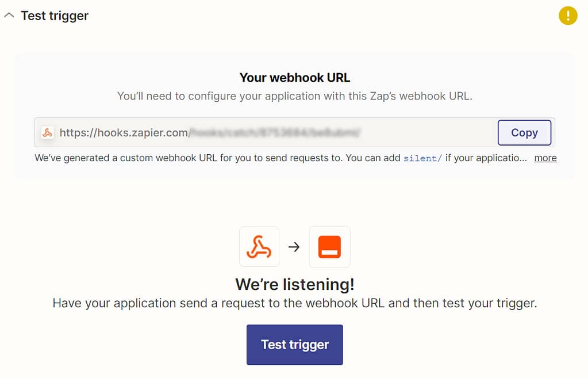This screenshot has width=588, height=378.
Task: Click the 'Zap's webhook URL' phrase in subtitle
Action: click(421, 96)
